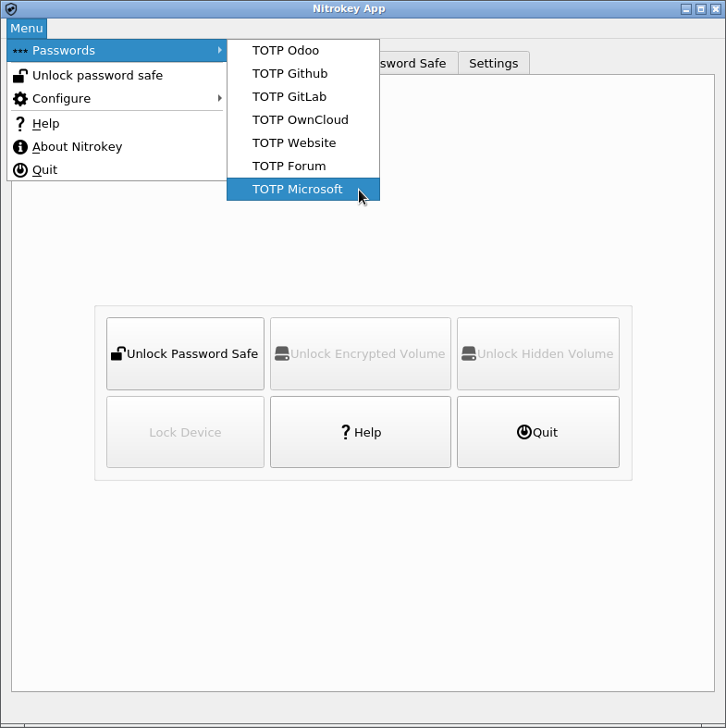Maximize the Nitrokey App window

(x=700, y=9)
